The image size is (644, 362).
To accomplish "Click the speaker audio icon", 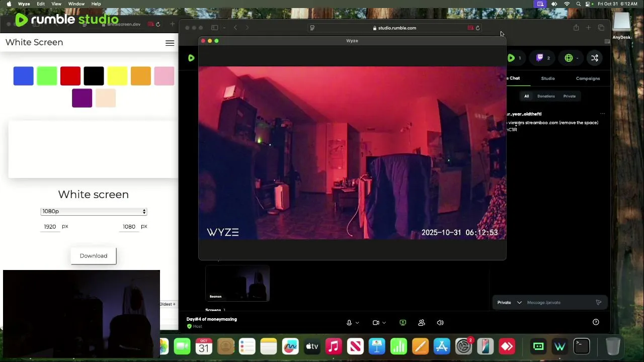I will pos(440,323).
